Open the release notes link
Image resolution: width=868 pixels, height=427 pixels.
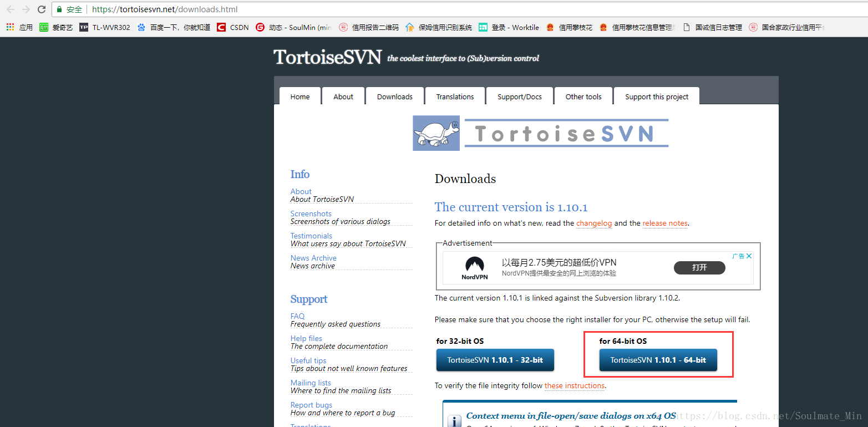[x=665, y=223]
